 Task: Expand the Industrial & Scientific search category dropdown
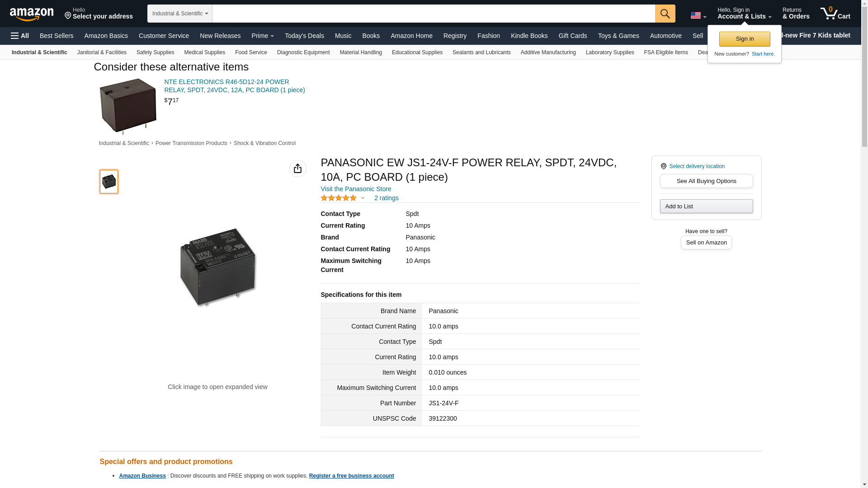(x=179, y=14)
